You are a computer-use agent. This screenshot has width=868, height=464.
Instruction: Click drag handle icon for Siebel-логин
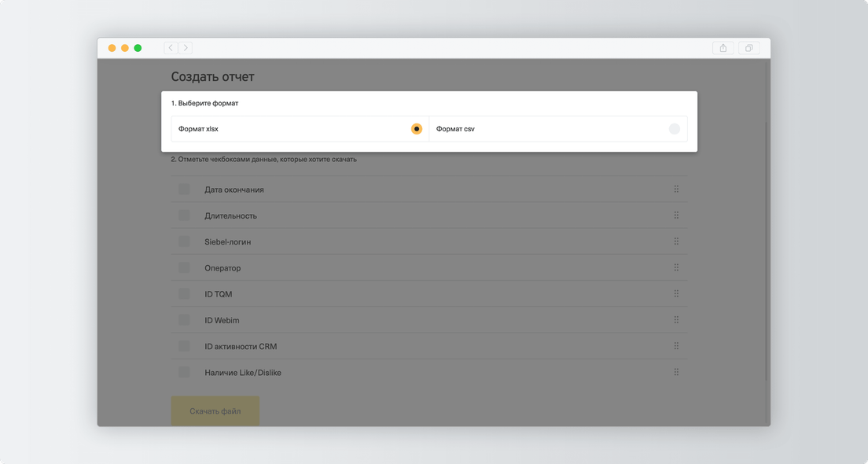pyautogui.click(x=676, y=241)
